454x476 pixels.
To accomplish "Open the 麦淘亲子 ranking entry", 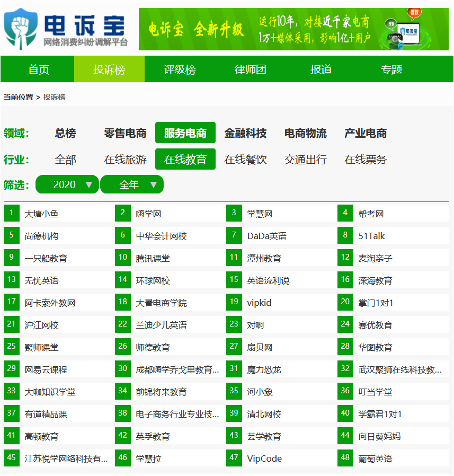I will (393, 258).
